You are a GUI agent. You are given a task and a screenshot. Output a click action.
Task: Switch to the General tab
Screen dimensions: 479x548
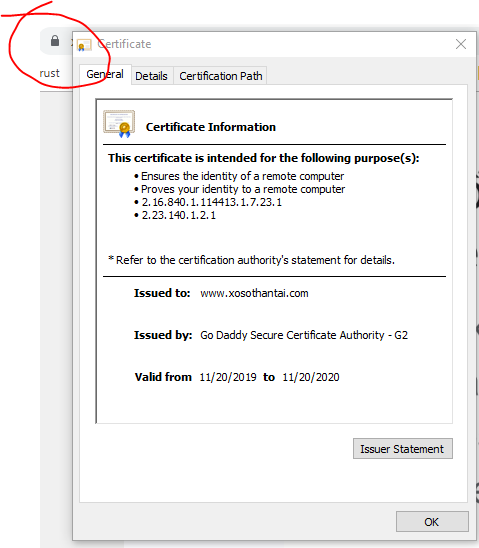click(x=105, y=74)
